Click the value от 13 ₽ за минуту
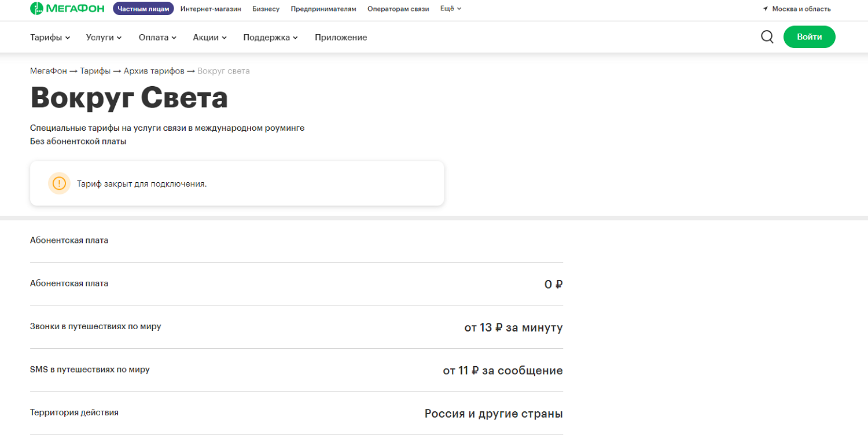This screenshot has height=446, width=868. 513,327
